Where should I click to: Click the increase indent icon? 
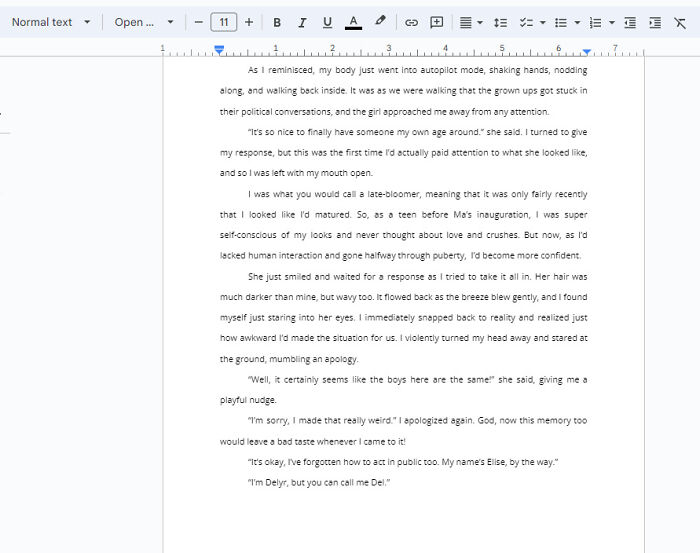coord(655,22)
